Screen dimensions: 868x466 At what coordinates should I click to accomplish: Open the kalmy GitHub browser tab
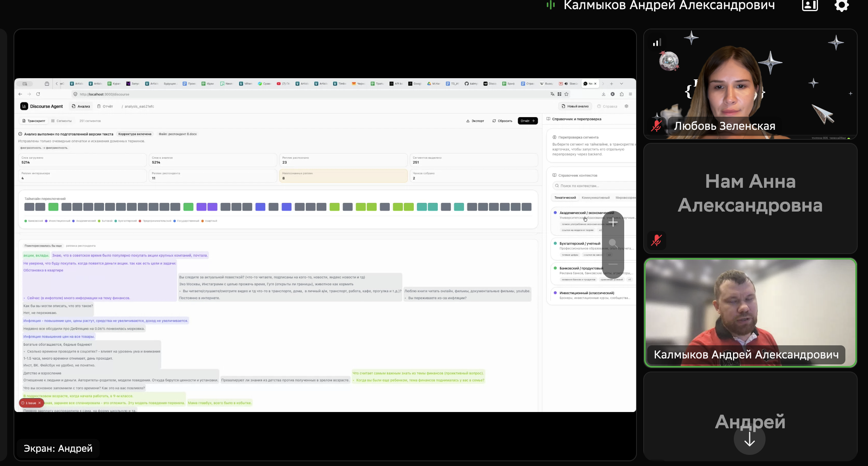(471, 84)
